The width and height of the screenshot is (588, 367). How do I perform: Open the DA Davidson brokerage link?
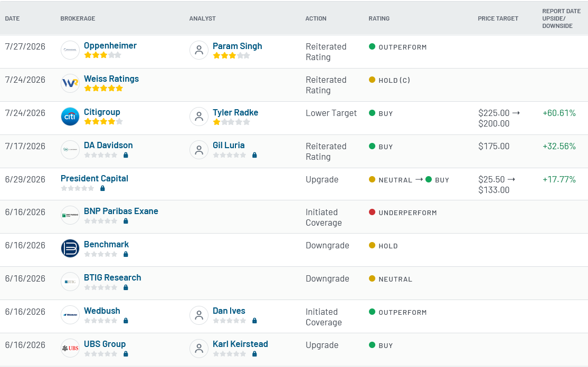pos(108,146)
